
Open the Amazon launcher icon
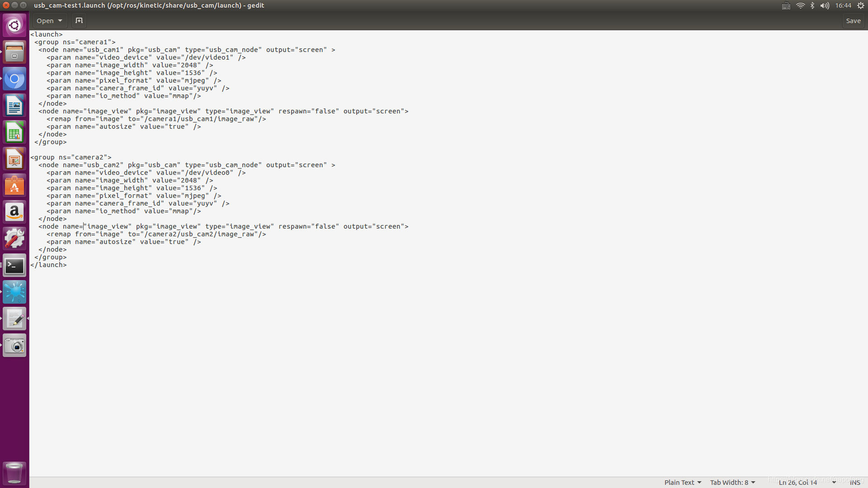[x=14, y=212]
